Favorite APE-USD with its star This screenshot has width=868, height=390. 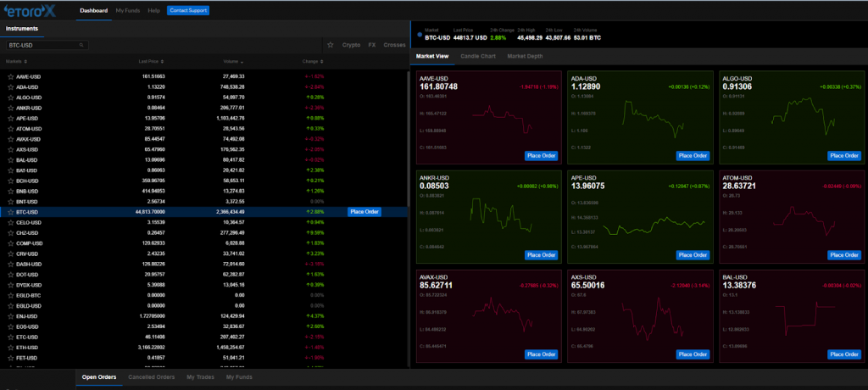point(10,119)
